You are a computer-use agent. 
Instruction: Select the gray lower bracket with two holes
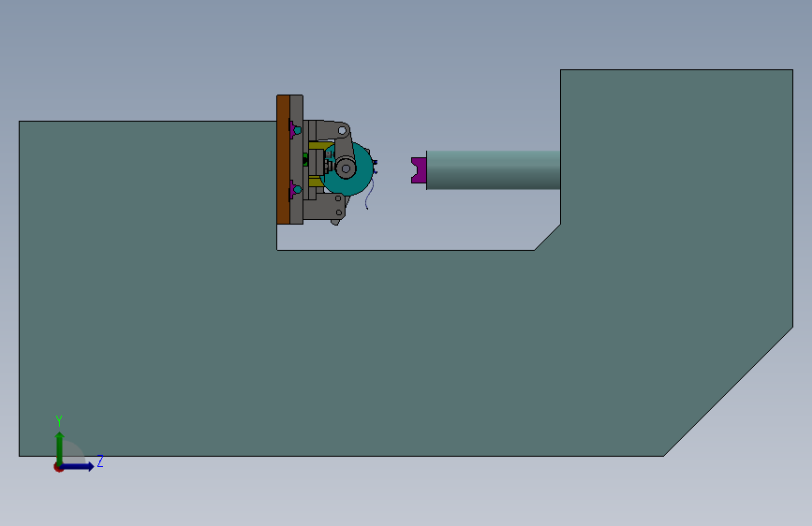324,208
